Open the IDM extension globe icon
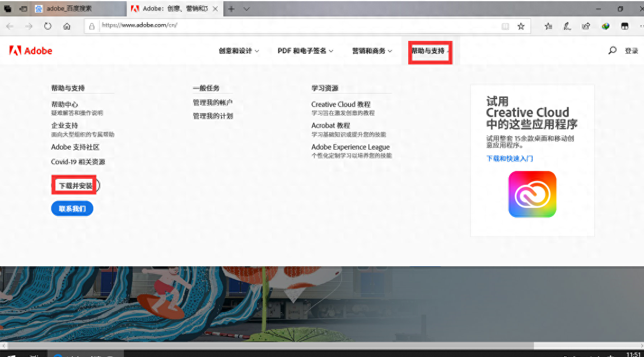The width and height of the screenshot is (644, 357). (605, 26)
